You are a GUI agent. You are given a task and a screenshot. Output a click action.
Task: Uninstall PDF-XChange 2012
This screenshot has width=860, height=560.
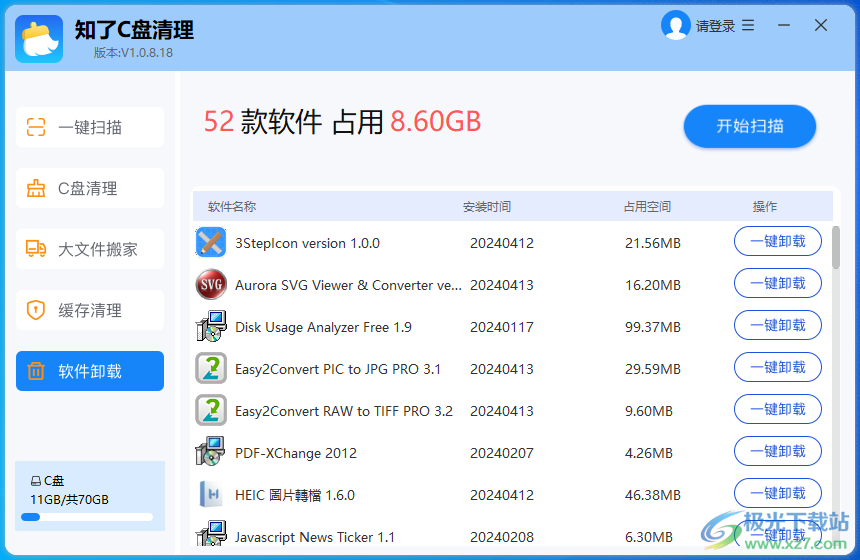[778, 451]
